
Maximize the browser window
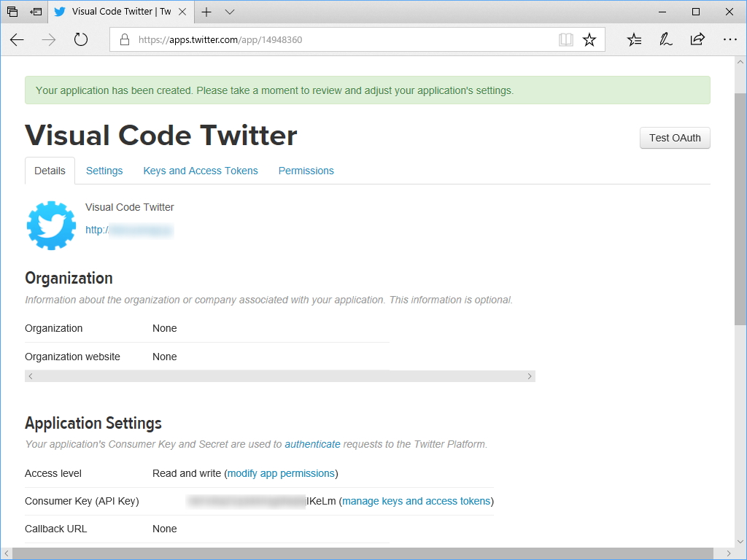[696, 12]
